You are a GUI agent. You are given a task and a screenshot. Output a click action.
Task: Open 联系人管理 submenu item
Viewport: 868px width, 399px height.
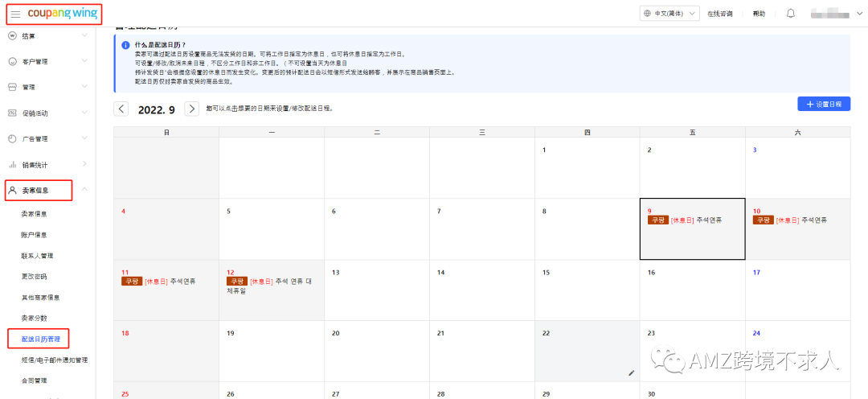(x=36, y=256)
